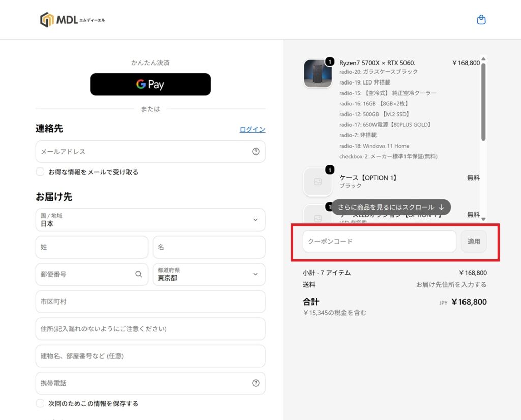
Task: Check 次回のためこの情報を保存する checkbox
Action: pos(40,403)
